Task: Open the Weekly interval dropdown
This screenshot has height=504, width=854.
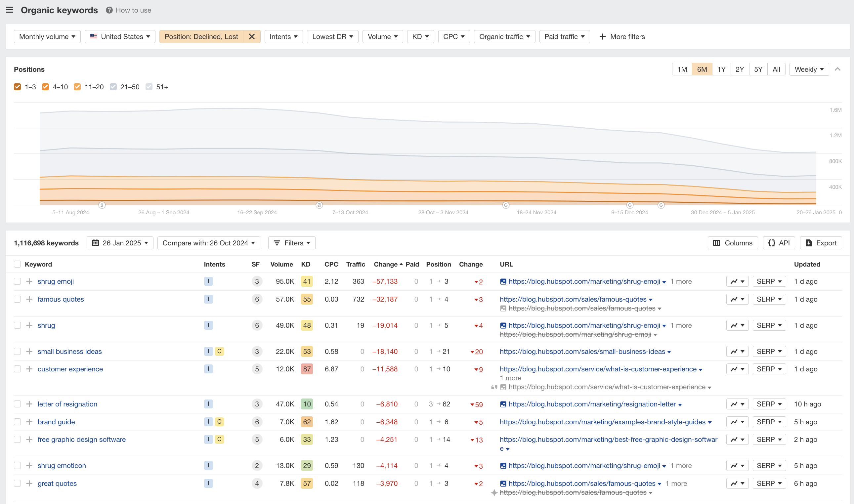Action: pyautogui.click(x=809, y=69)
